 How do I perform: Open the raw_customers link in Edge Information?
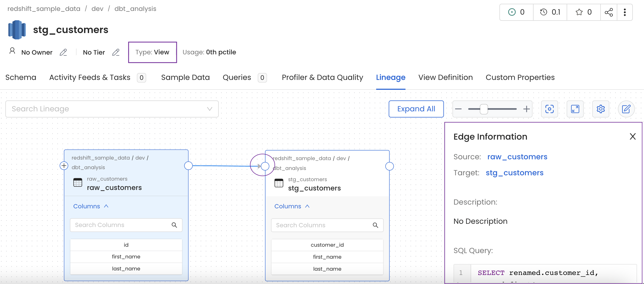click(517, 157)
